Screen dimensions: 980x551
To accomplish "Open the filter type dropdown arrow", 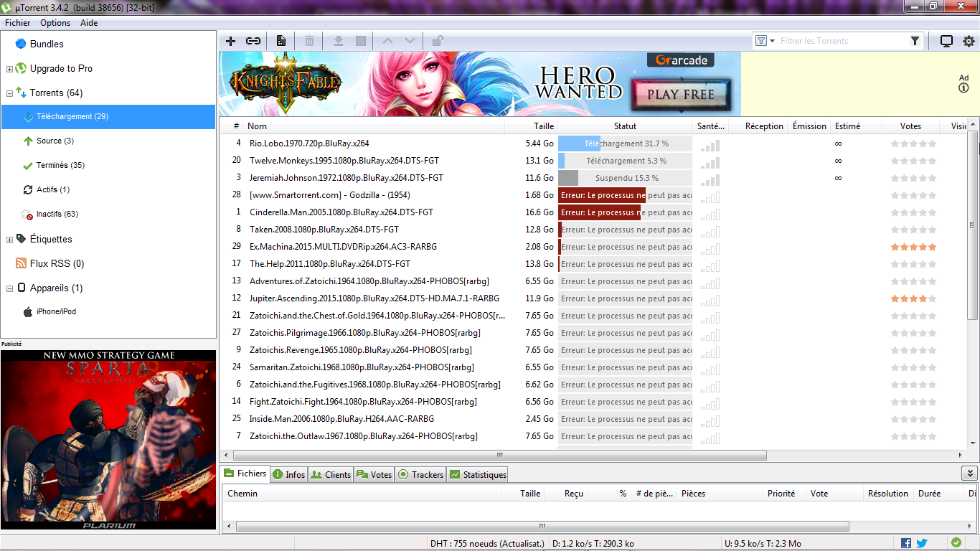I will tap(773, 41).
